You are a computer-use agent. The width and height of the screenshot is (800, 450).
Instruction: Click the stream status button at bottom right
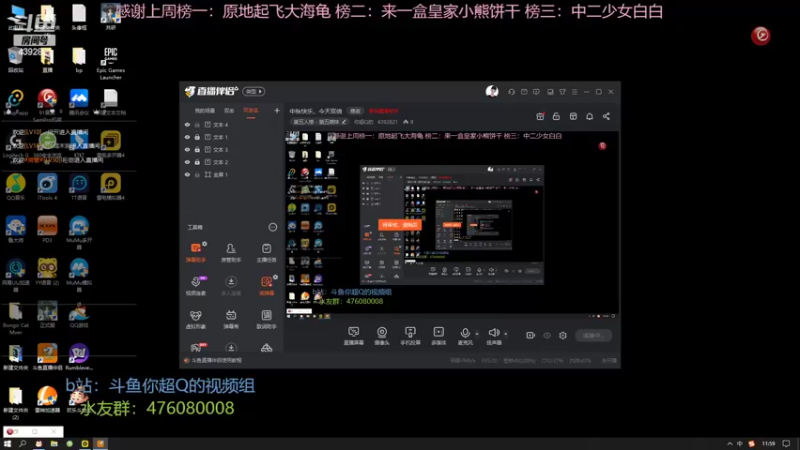[x=594, y=336]
